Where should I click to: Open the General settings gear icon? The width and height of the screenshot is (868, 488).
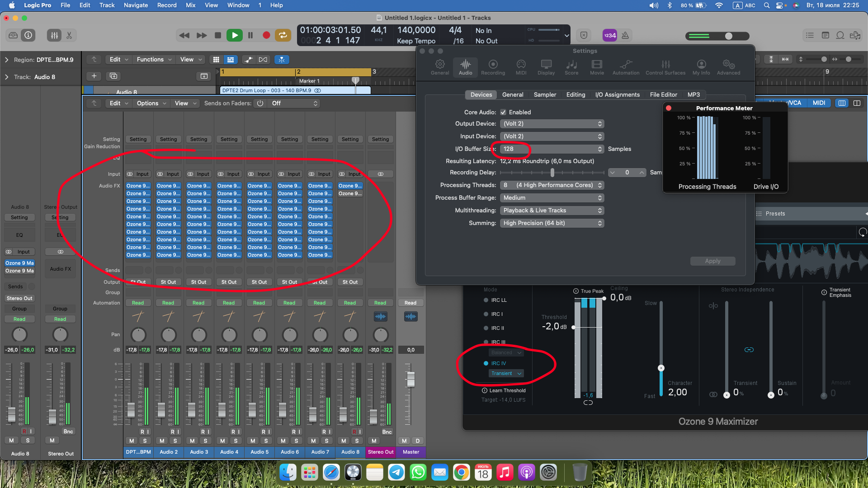[440, 67]
